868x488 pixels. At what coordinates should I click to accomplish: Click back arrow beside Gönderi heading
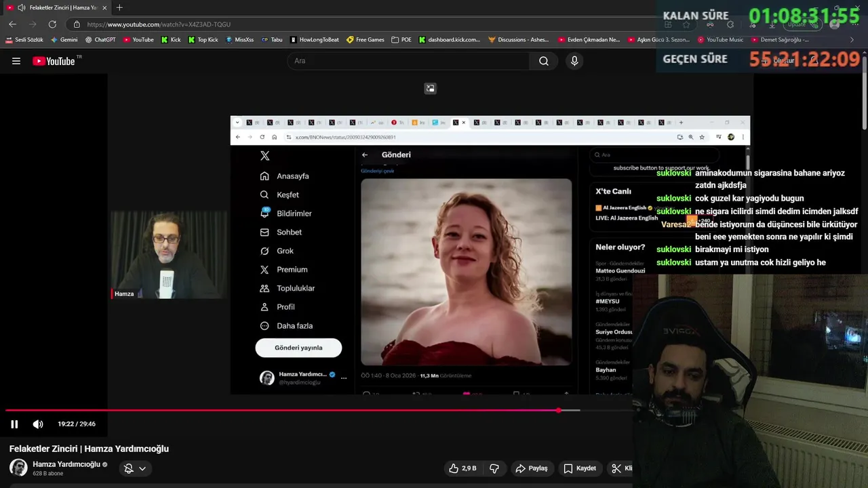click(x=365, y=155)
